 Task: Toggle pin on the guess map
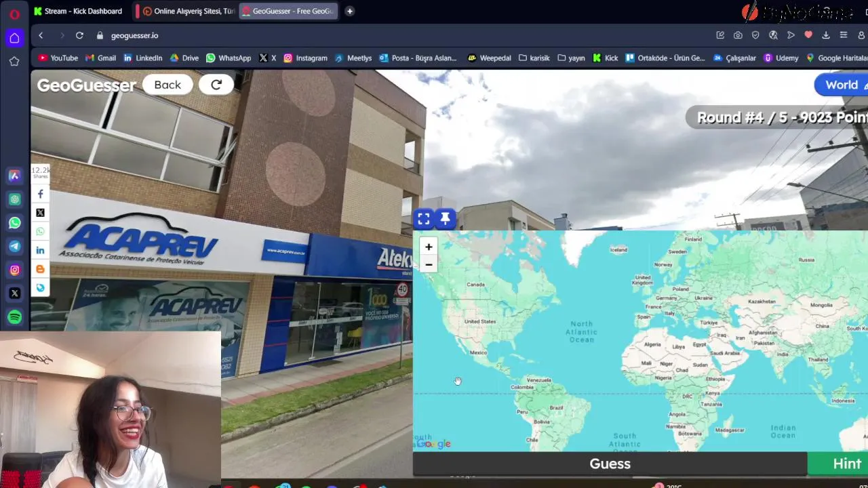pos(445,218)
